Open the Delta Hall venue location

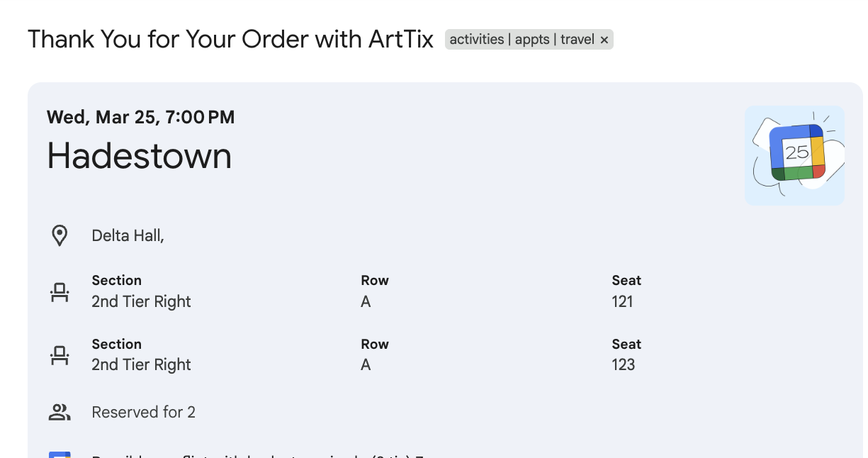128,235
